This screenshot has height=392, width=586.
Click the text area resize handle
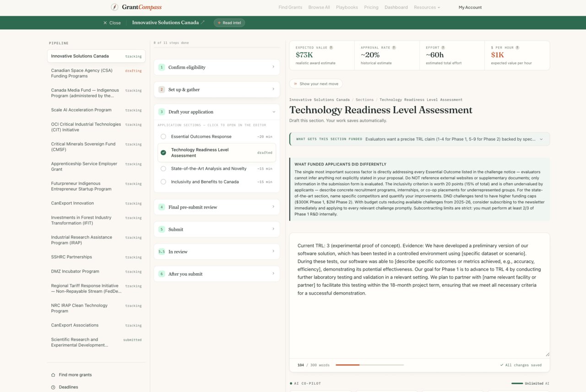click(548, 354)
